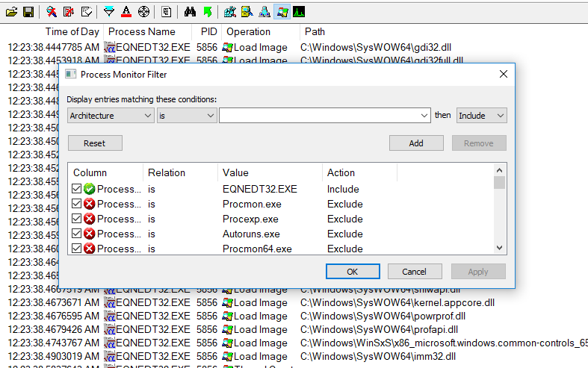Uncheck the Autoruns.exe Exclude filter checkbox
This screenshot has height=368, width=588.
pyautogui.click(x=76, y=234)
